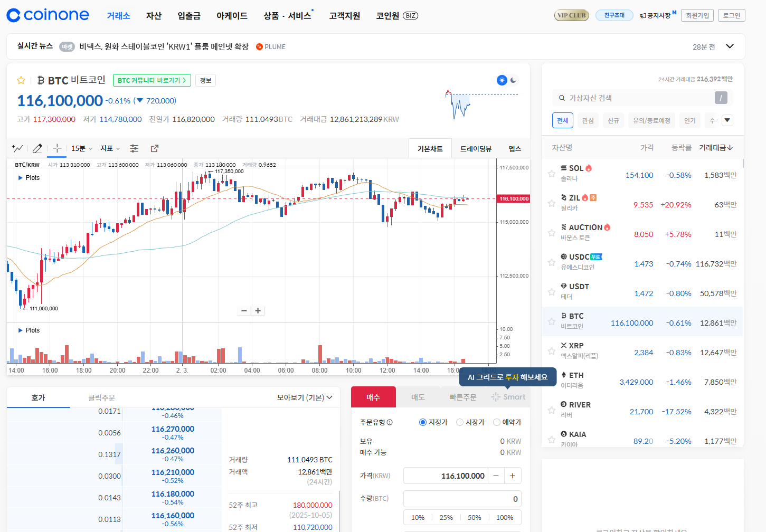Expand the real-time news banner

pyautogui.click(x=730, y=46)
